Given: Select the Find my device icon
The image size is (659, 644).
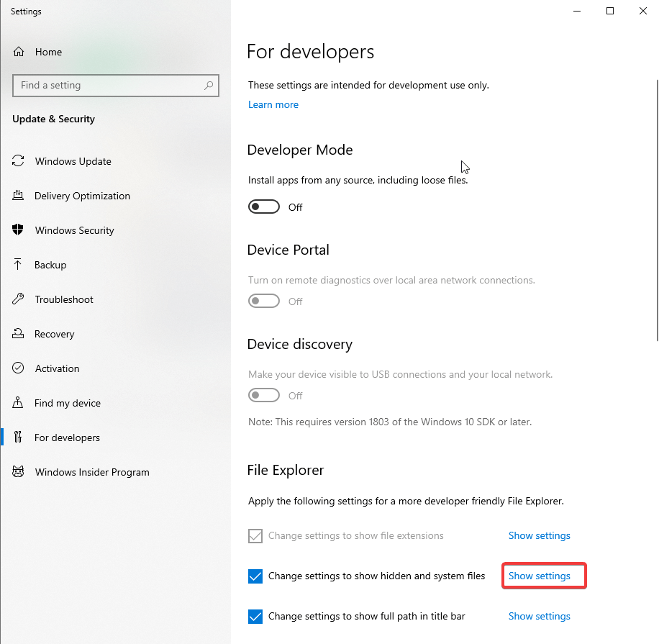Looking at the screenshot, I should (x=19, y=403).
